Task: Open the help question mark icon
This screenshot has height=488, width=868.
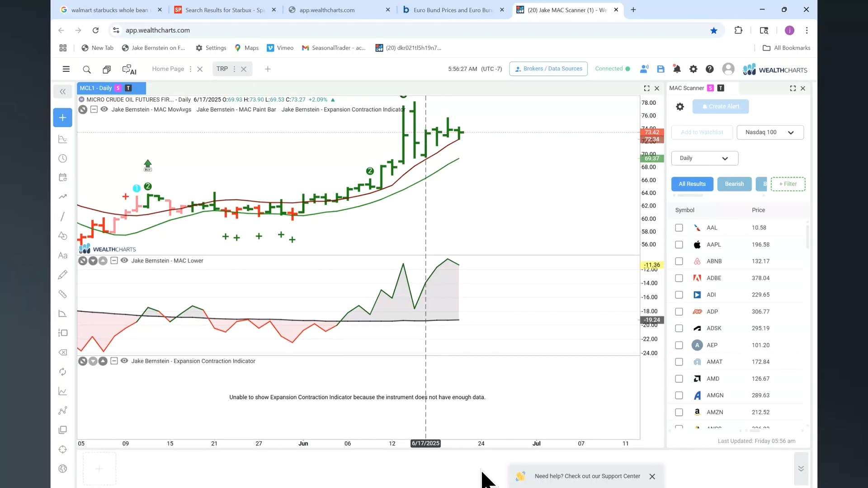Action: [709, 69]
